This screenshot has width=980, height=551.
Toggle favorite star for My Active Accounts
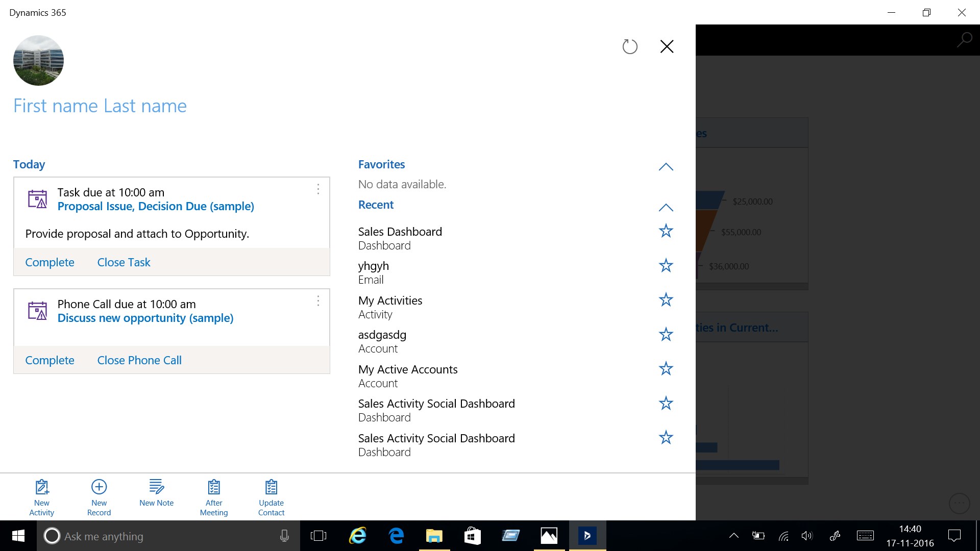[x=666, y=369]
